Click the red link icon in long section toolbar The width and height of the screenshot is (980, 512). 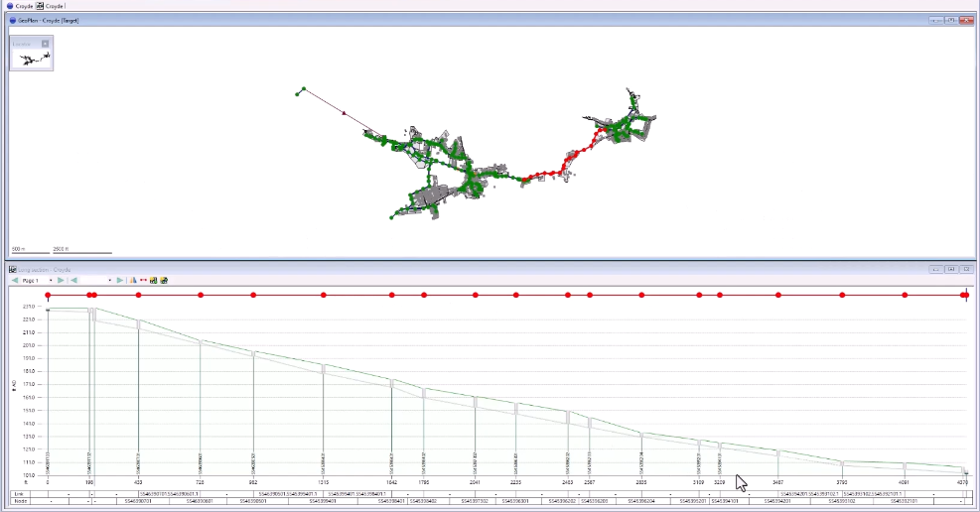[143, 281]
